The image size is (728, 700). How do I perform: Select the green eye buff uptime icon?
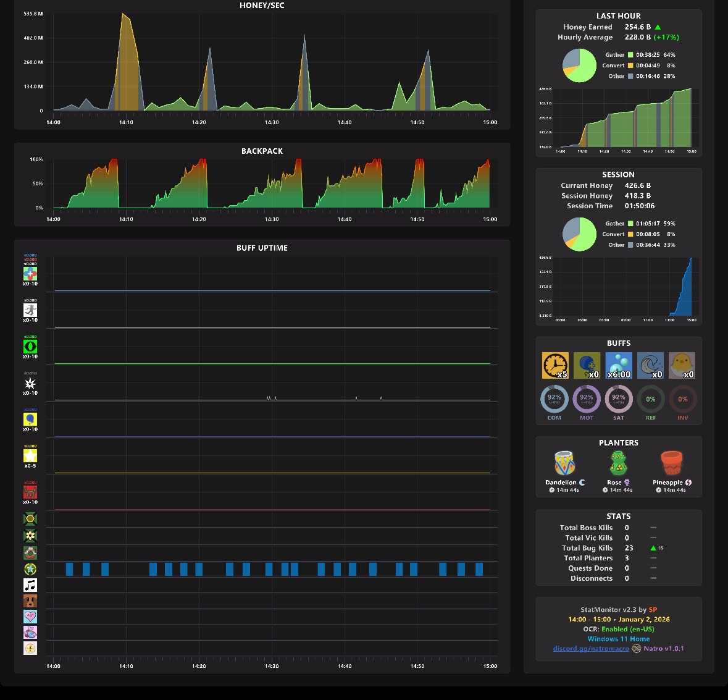pyautogui.click(x=30, y=347)
